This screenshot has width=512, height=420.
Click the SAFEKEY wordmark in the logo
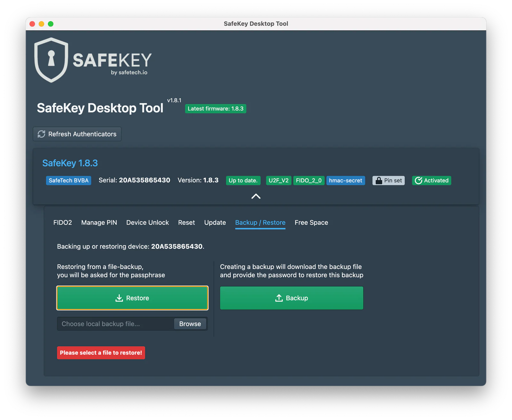tap(112, 61)
